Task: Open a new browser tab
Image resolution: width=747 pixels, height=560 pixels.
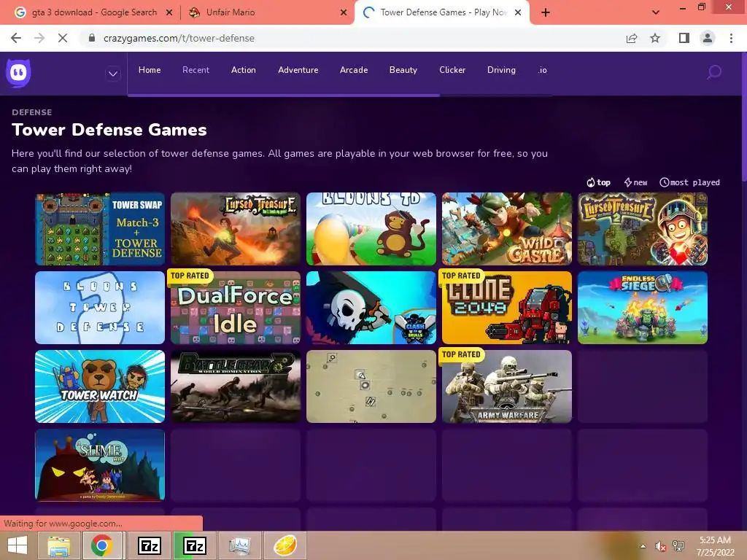Action: pos(546,12)
